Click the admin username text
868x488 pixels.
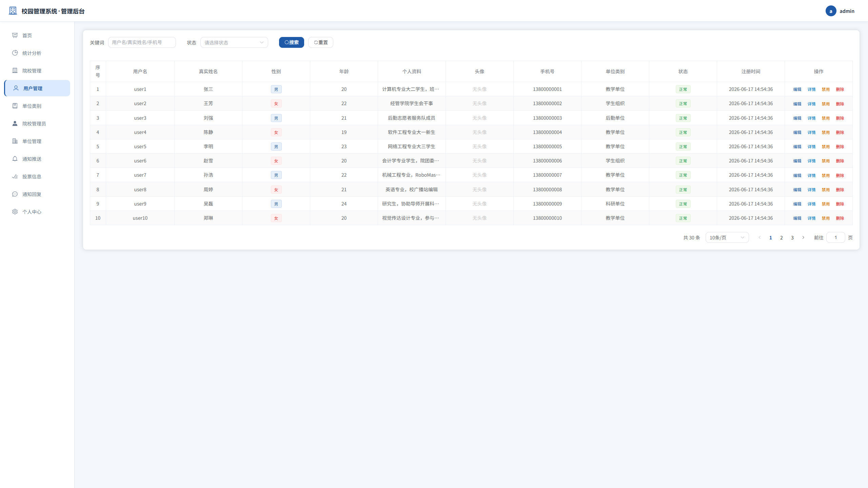click(x=847, y=11)
